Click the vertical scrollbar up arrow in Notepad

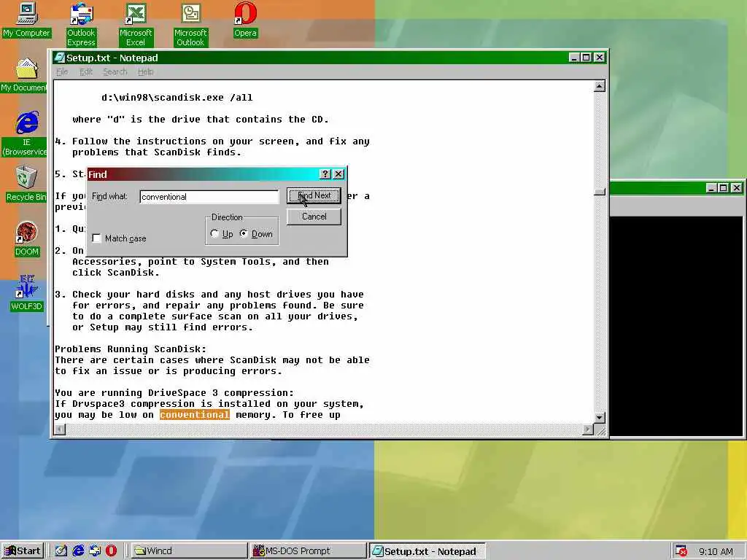600,86
